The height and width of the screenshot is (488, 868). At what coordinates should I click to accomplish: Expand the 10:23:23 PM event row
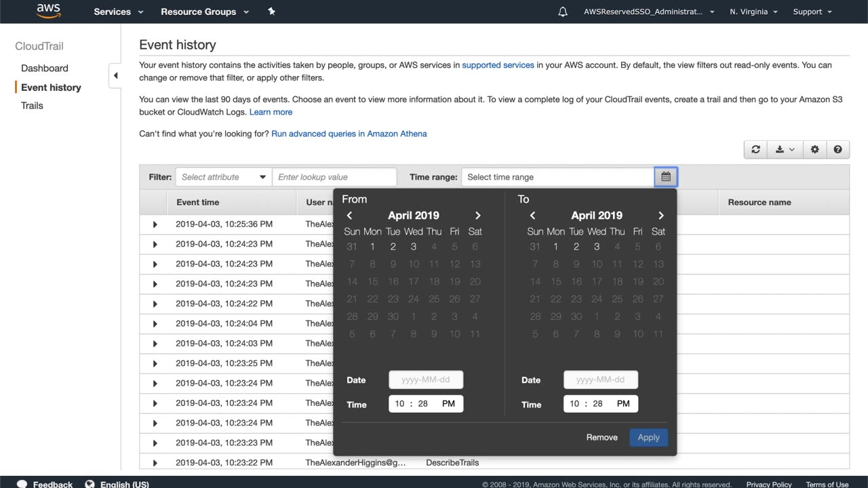(155, 443)
